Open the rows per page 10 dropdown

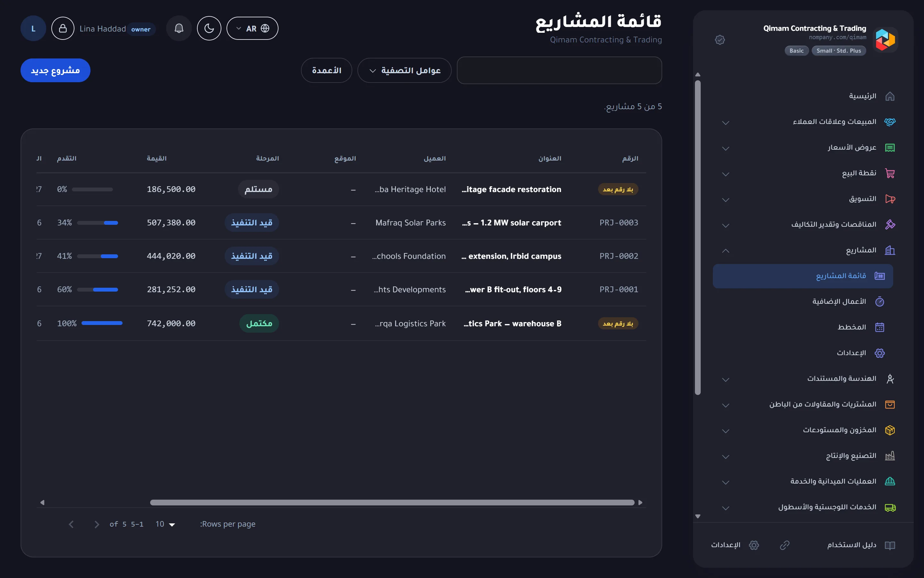[165, 524]
